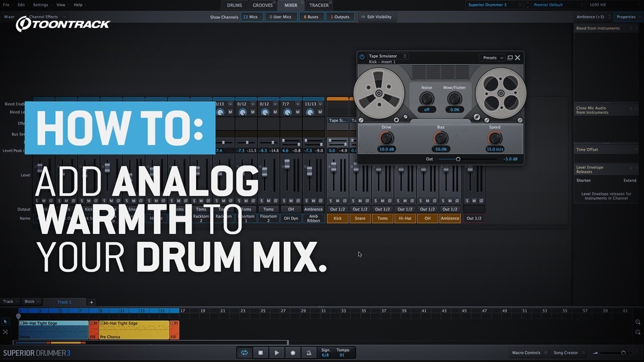Toggle 0 User Mics channel visibility
The image size is (644, 362).
click(x=280, y=17)
